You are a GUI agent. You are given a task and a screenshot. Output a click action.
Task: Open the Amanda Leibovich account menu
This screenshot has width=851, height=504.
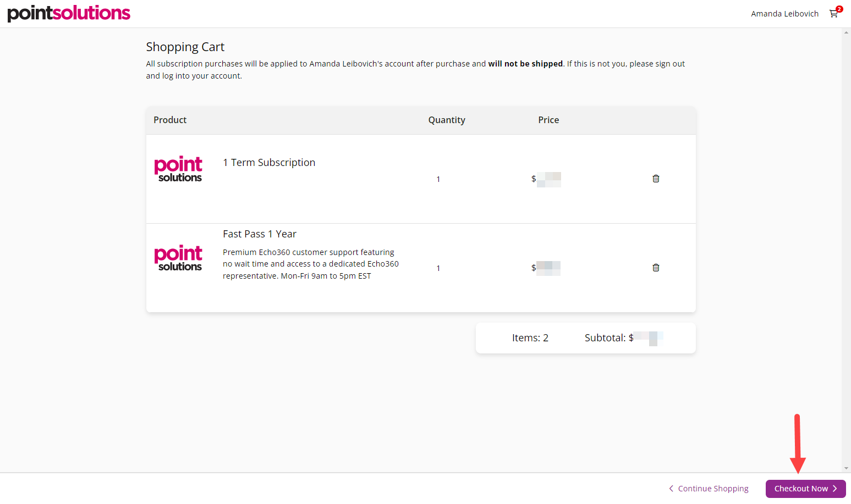point(784,14)
